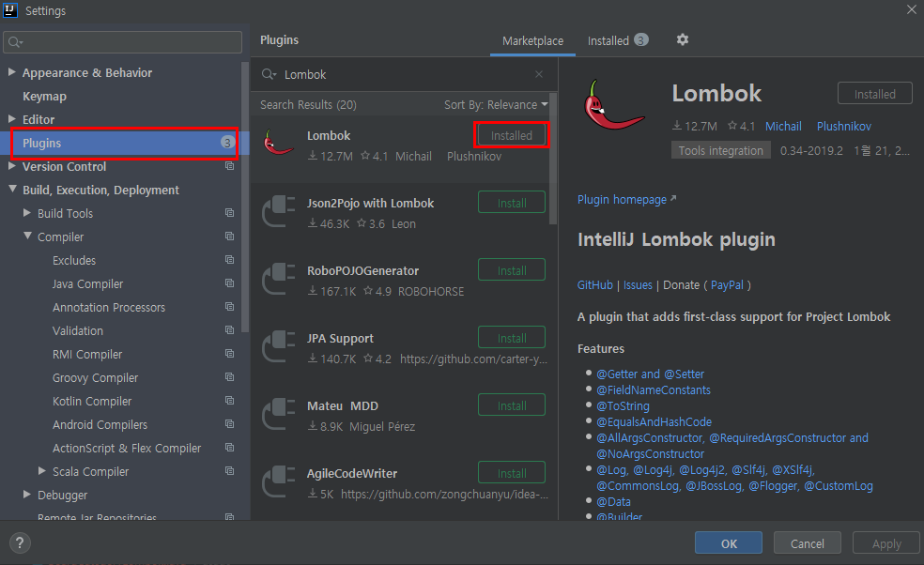Open the Issues link in description

pos(638,285)
